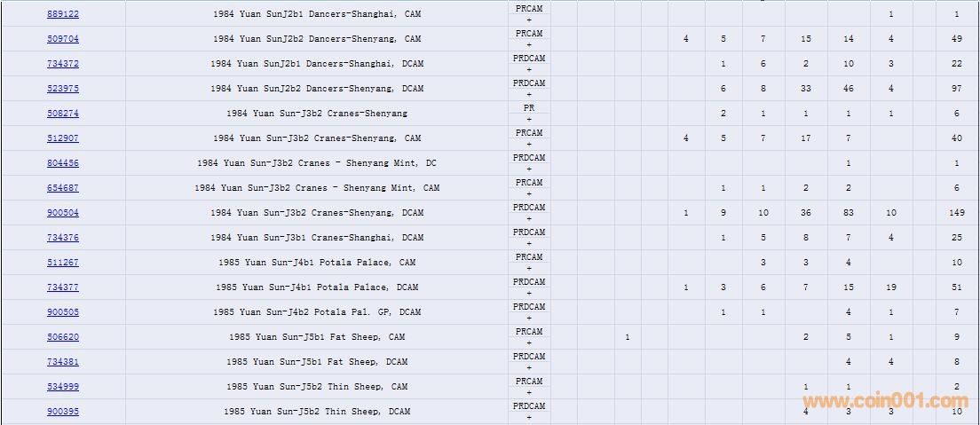Follow the 900504 link
This screenshot has width=980, height=425.
(63, 213)
